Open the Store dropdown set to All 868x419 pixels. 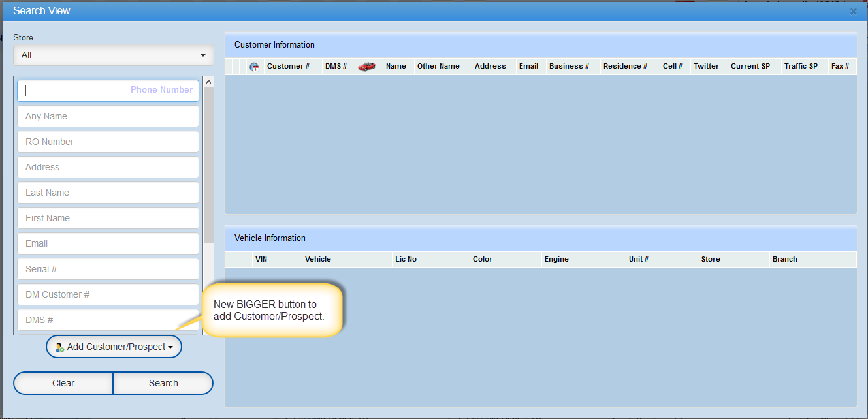[114, 55]
